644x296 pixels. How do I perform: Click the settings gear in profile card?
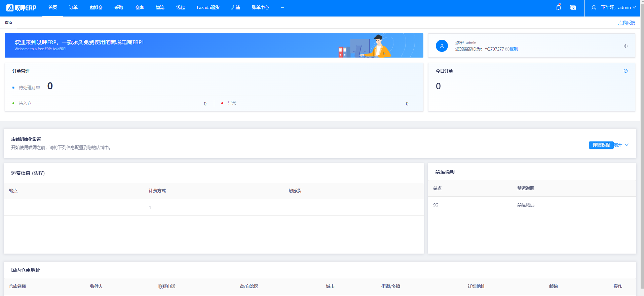[x=626, y=46]
